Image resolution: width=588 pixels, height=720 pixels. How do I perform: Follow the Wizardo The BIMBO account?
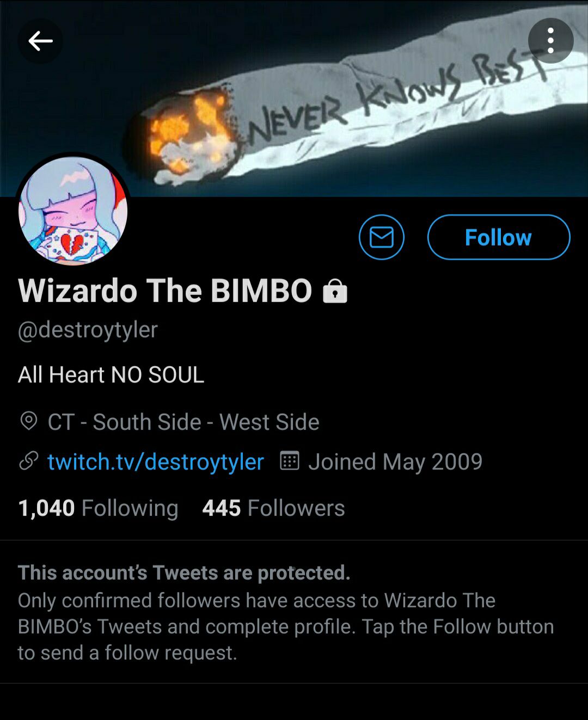coord(499,237)
